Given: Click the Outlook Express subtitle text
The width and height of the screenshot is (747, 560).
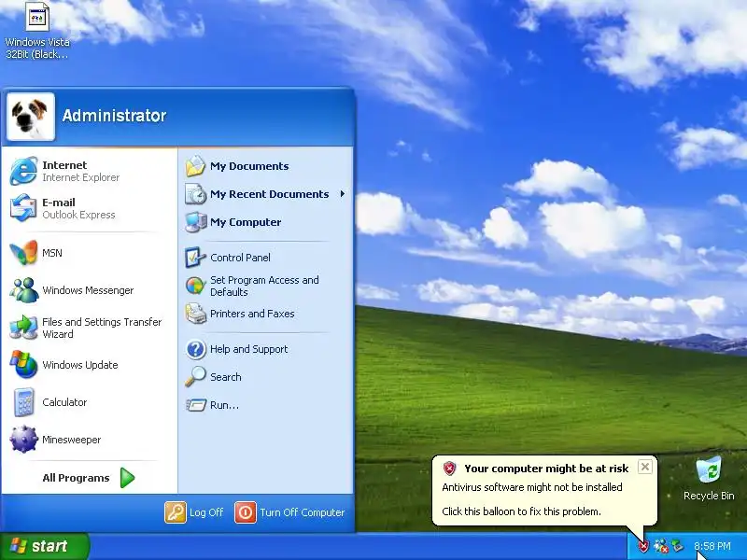Looking at the screenshot, I should pos(78,215).
